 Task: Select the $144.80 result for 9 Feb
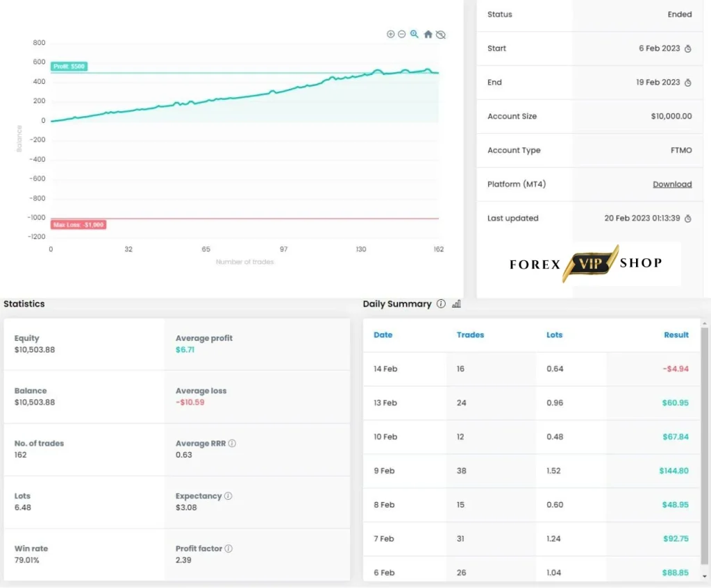(x=674, y=471)
